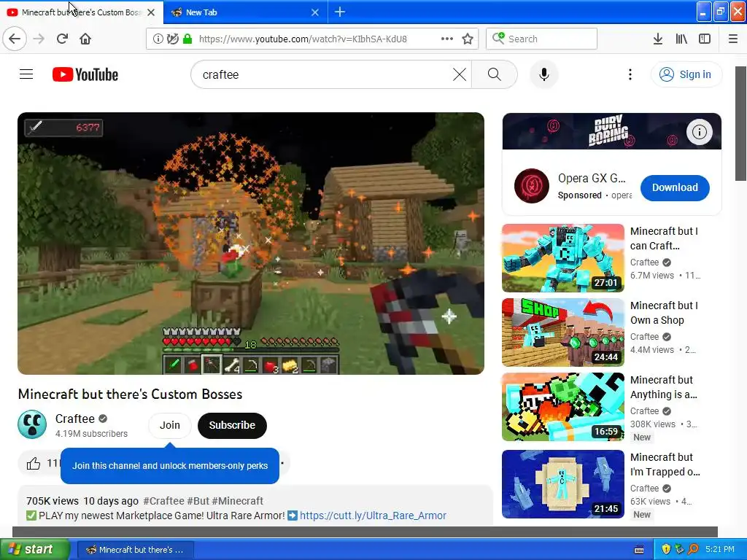Select the Minecraft but there's Custom Bosses tab
Viewport: 747px width, 560px height.
tap(82, 12)
